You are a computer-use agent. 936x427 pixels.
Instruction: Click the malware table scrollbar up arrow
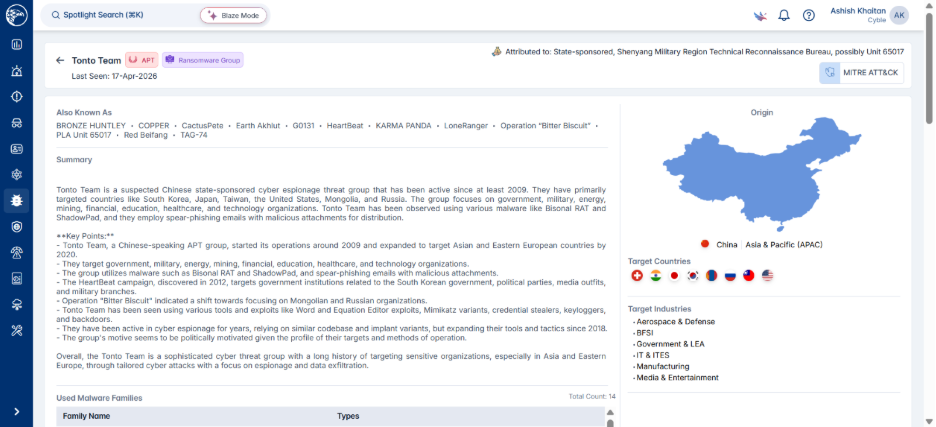[x=610, y=412]
